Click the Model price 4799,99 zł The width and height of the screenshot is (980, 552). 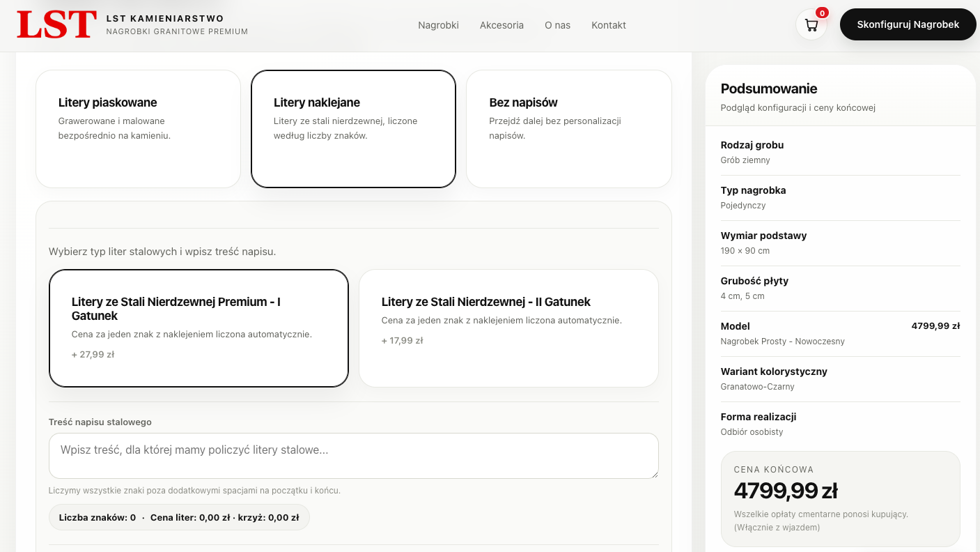pyautogui.click(x=935, y=325)
